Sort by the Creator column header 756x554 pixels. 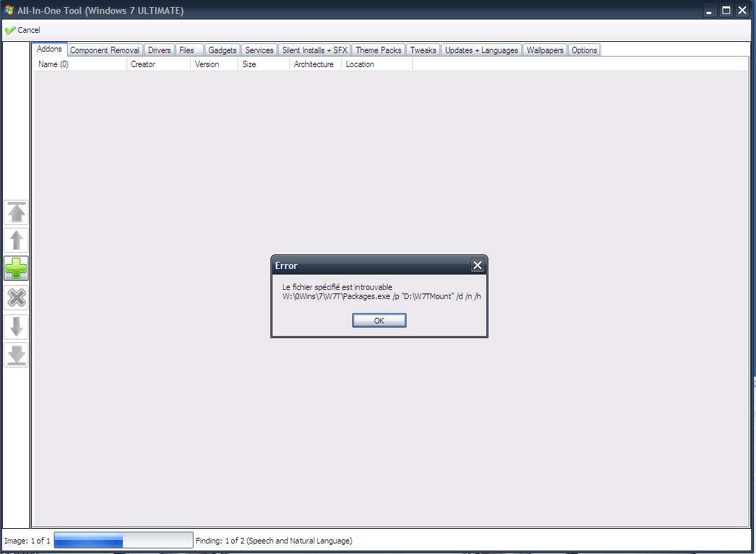pyautogui.click(x=159, y=64)
